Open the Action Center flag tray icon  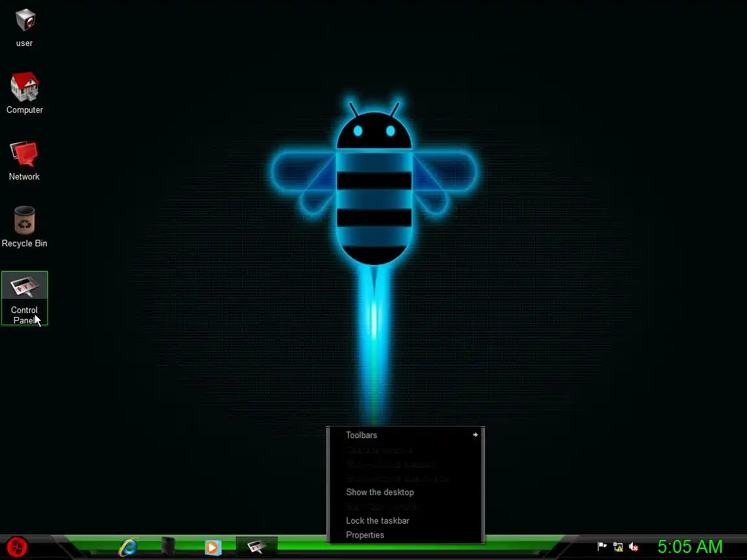602,546
